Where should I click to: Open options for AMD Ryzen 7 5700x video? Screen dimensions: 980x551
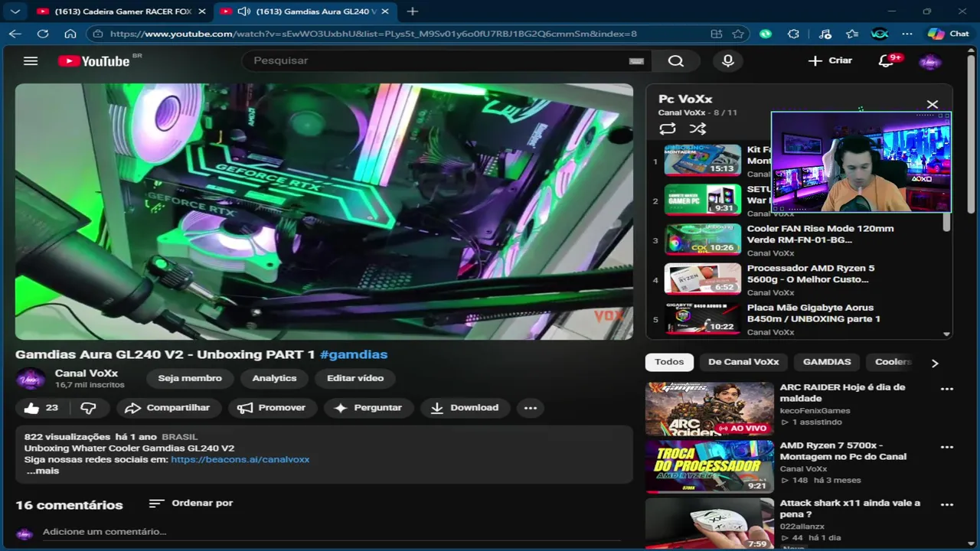[x=947, y=447]
